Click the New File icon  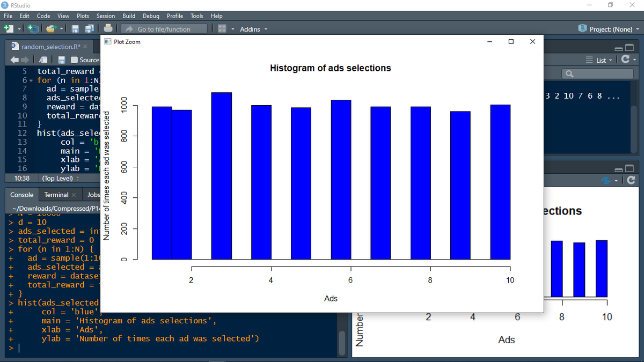tap(10, 28)
